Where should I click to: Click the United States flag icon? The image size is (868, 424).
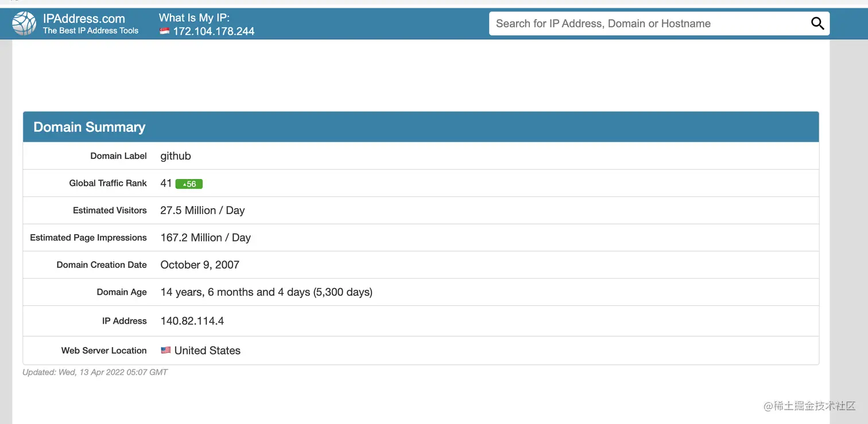[x=166, y=350]
